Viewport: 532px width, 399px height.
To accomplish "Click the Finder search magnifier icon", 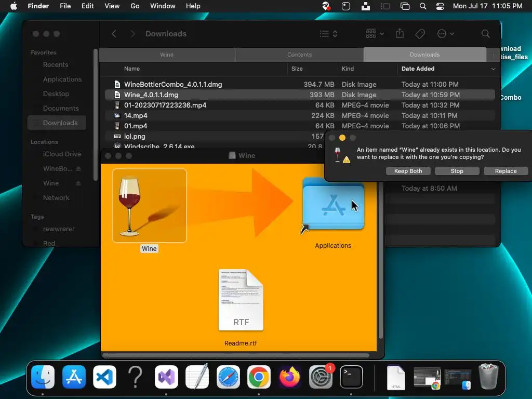I will click(486, 34).
